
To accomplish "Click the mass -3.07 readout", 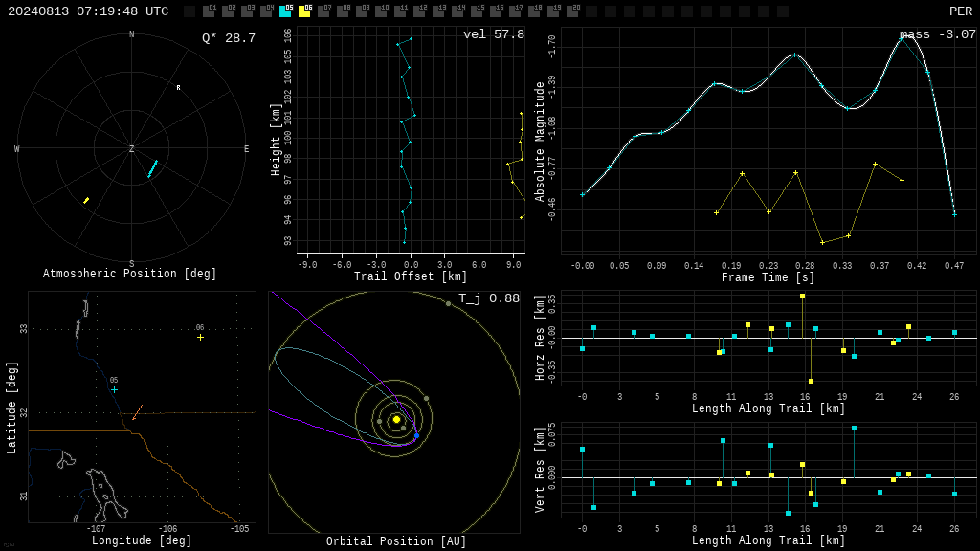I will [938, 34].
